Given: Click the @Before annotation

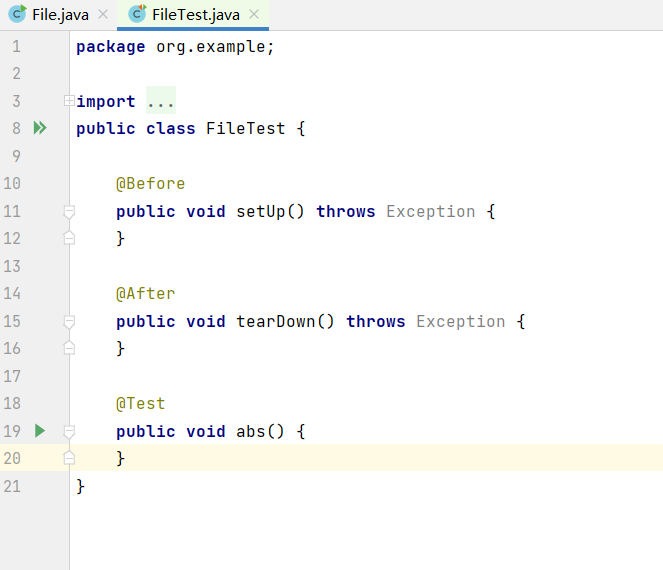Looking at the screenshot, I should point(151,184).
